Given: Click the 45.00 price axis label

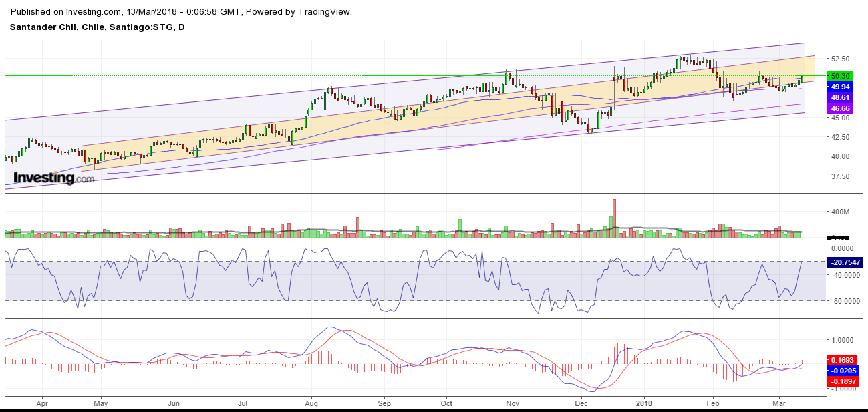Looking at the screenshot, I should [x=841, y=118].
